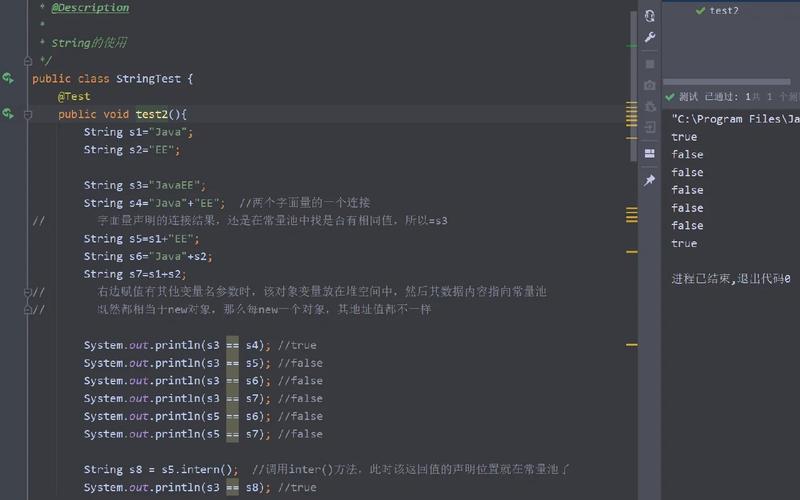Image resolution: width=800 pixels, height=500 pixels.
Task: Click the highlighted == in println(s3 == s6)
Action: click(x=232, y=381)
